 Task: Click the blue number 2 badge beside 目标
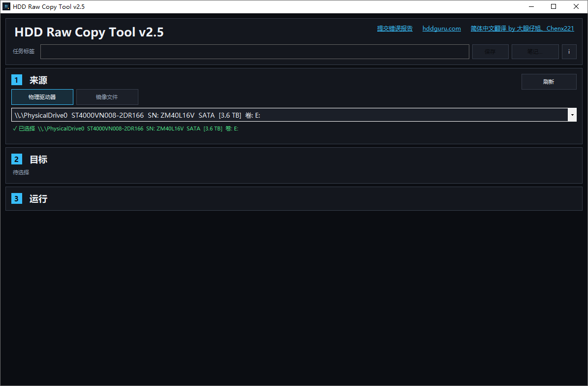(16, 159)
